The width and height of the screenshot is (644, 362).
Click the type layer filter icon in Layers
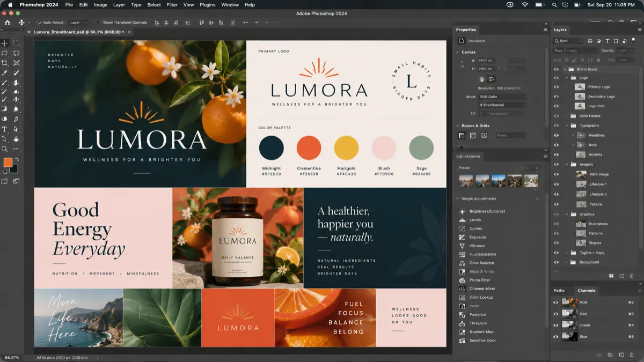click(x=607, y=41)
